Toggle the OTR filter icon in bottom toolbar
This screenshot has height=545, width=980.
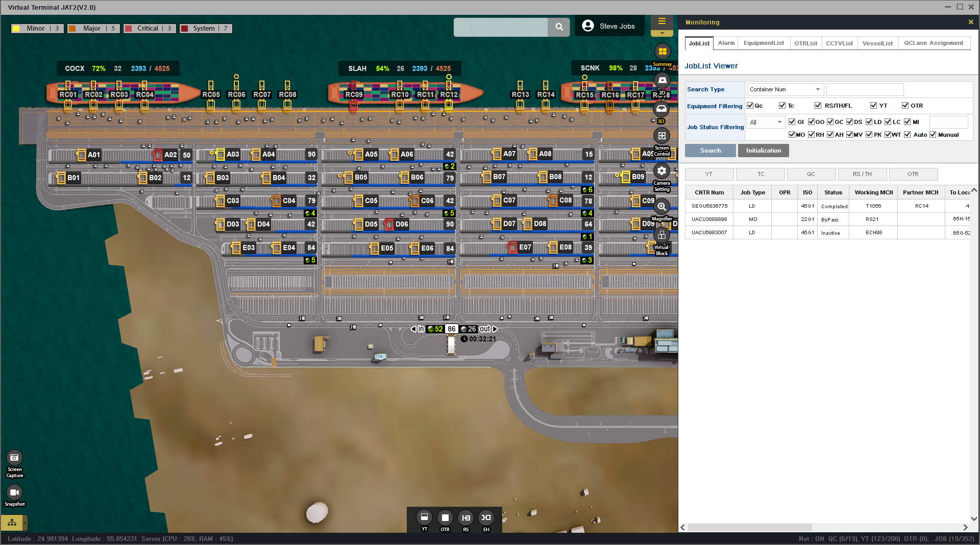pos(445,517)
